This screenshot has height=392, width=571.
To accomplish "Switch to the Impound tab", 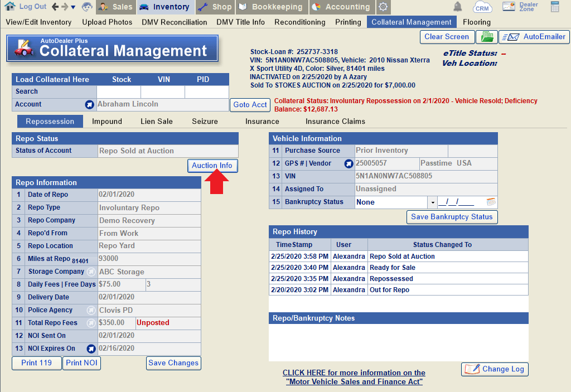I will click(x=107, y=121).
